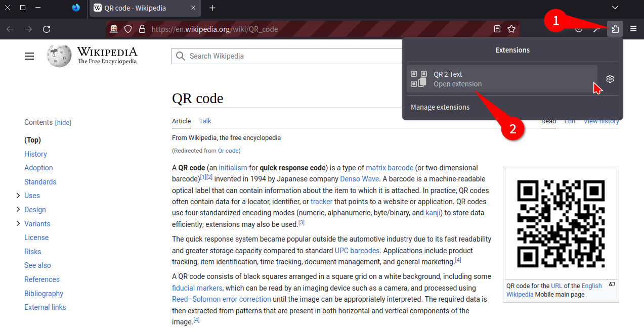Go to Risks section in contents
This screenshot has height=332, width=644.
tap(32, 252)
